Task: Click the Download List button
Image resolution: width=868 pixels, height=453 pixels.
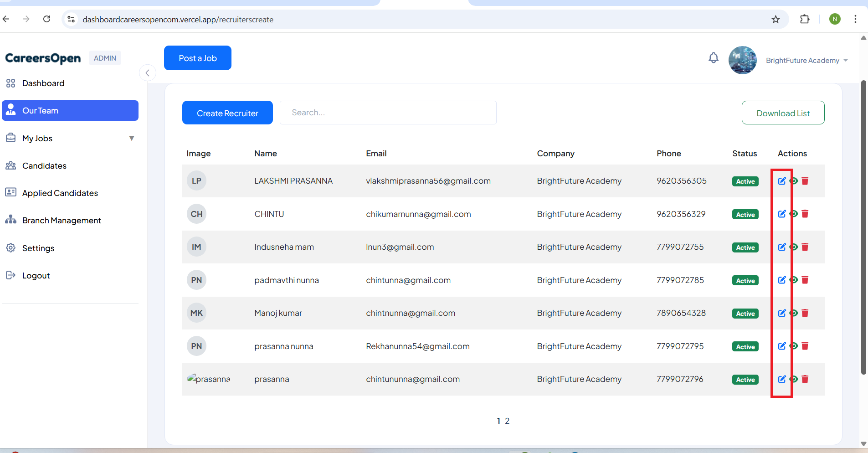Action: point(782,113)
